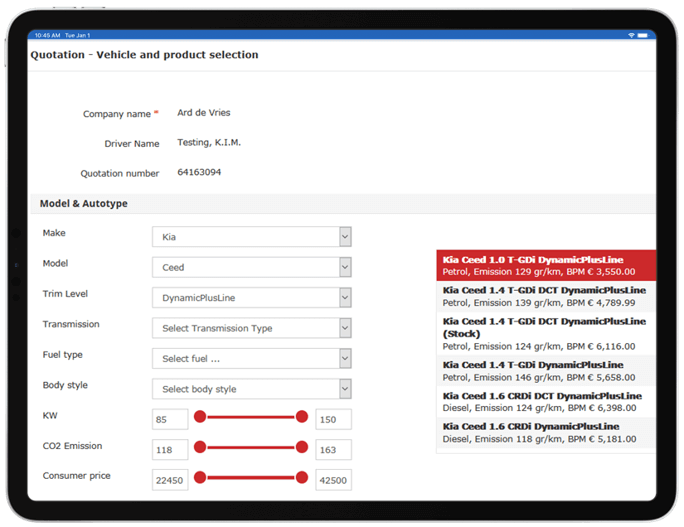Click the quotation number 64163094
Screen dimensions: 684x527
[199, 172]
